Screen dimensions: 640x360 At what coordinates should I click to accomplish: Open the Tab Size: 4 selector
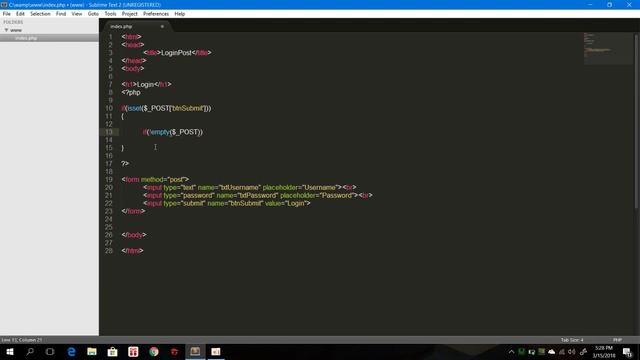click(x=572, y=340)
